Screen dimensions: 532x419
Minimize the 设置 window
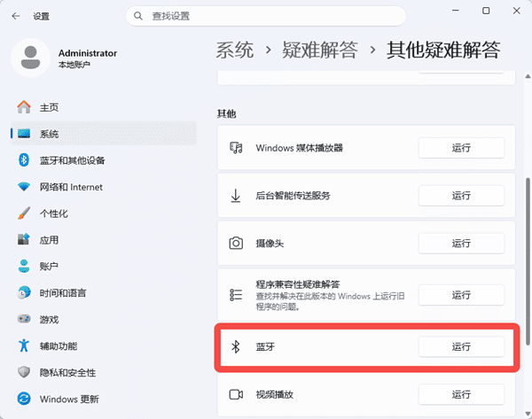(456, 11)
